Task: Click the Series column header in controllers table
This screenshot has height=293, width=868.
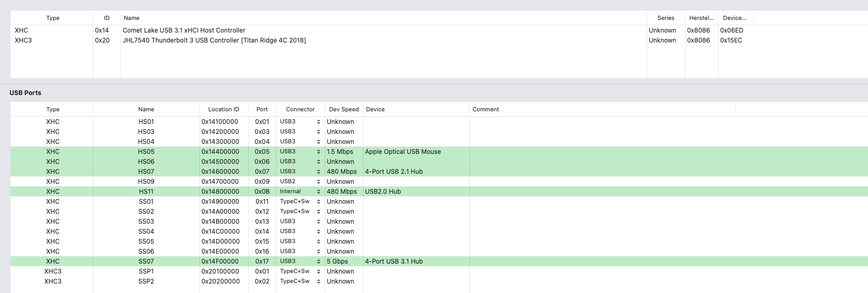Action: (666, 18)
